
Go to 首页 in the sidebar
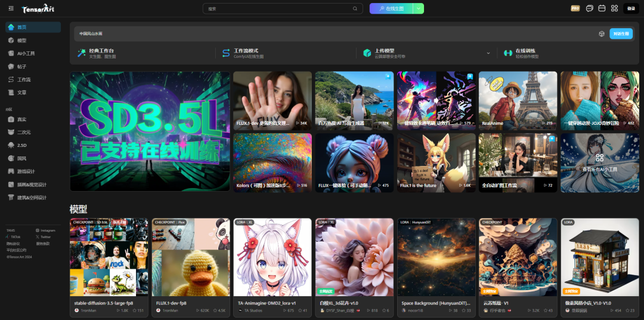pyautogui.click(x=33, y=27)
